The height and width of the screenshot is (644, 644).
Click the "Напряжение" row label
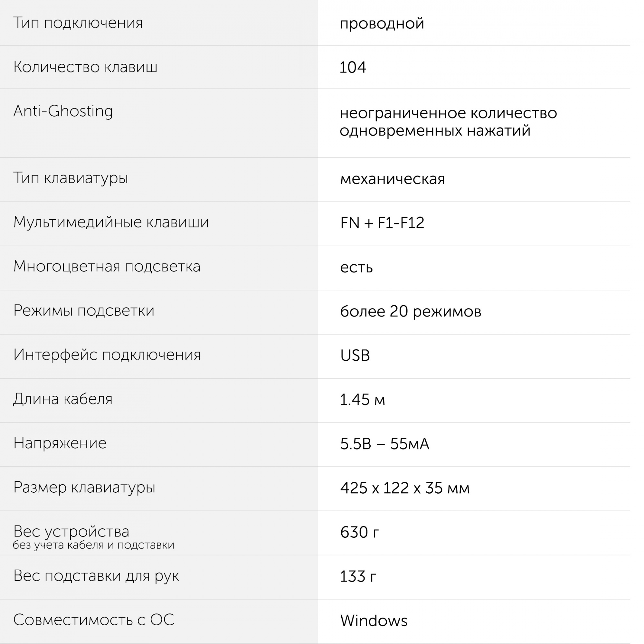pos(60,443)
